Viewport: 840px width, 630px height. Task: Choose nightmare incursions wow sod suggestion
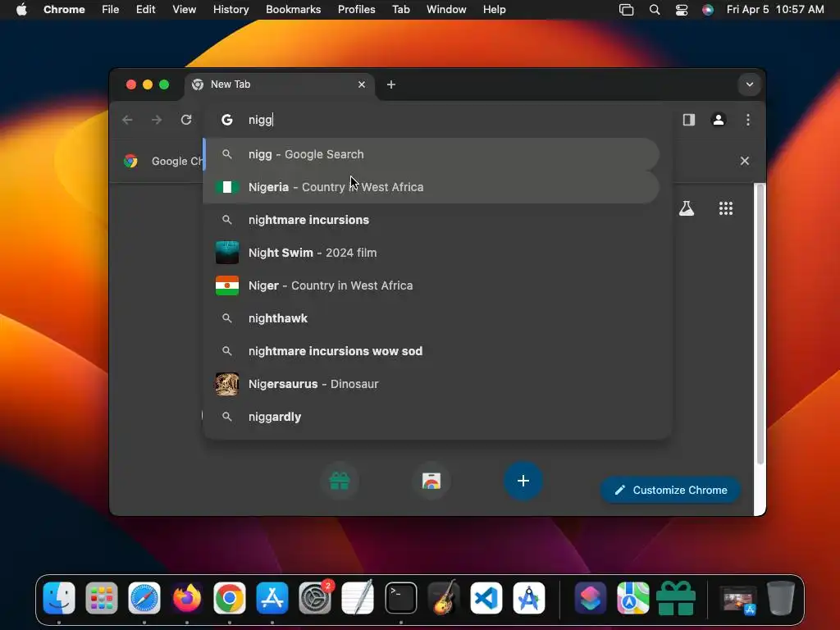pos(431,351)
